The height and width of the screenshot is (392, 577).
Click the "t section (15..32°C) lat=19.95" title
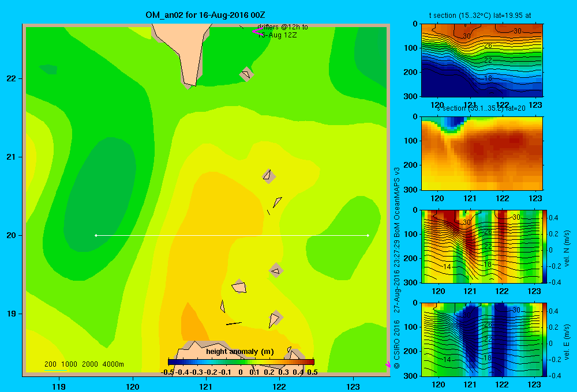(480, 16)
